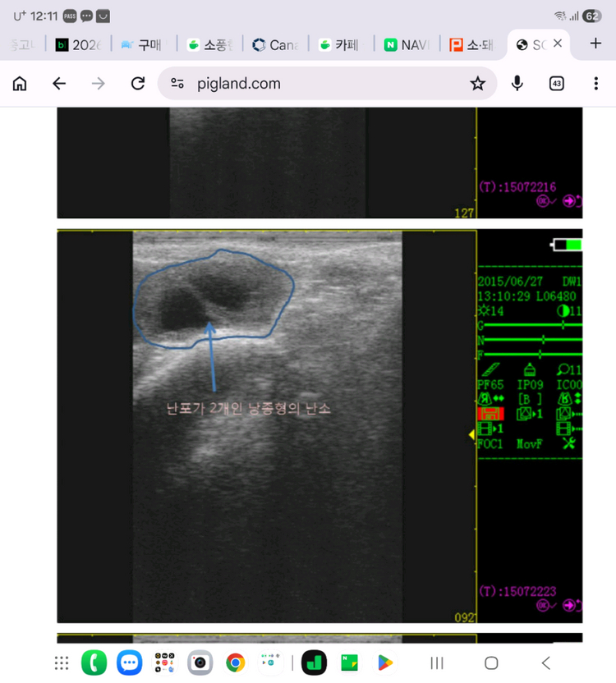The width and height of the screenshot is (616, 683).
Task: Start voice search with the microphone icon
Action: pyautogui.click(x=517, y=83)
